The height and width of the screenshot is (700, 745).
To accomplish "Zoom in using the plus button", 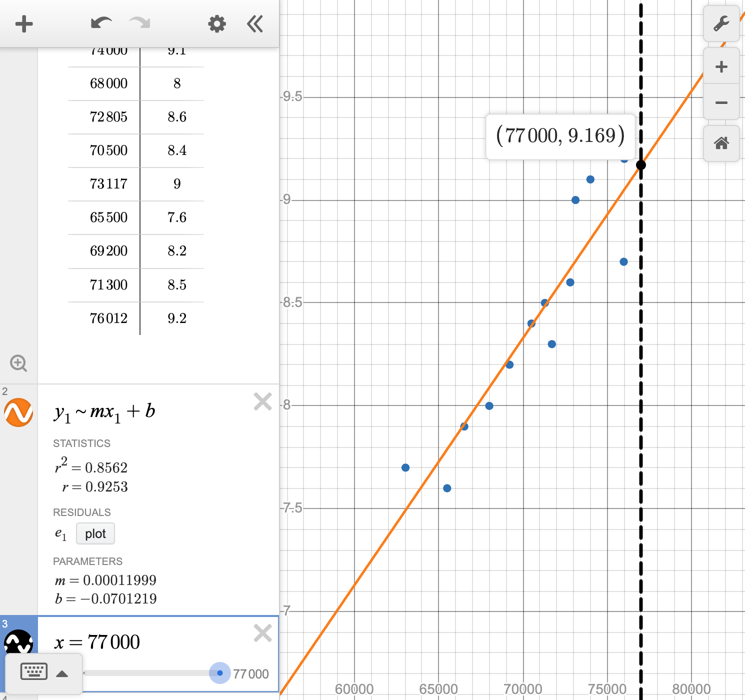I will (721, 66).
